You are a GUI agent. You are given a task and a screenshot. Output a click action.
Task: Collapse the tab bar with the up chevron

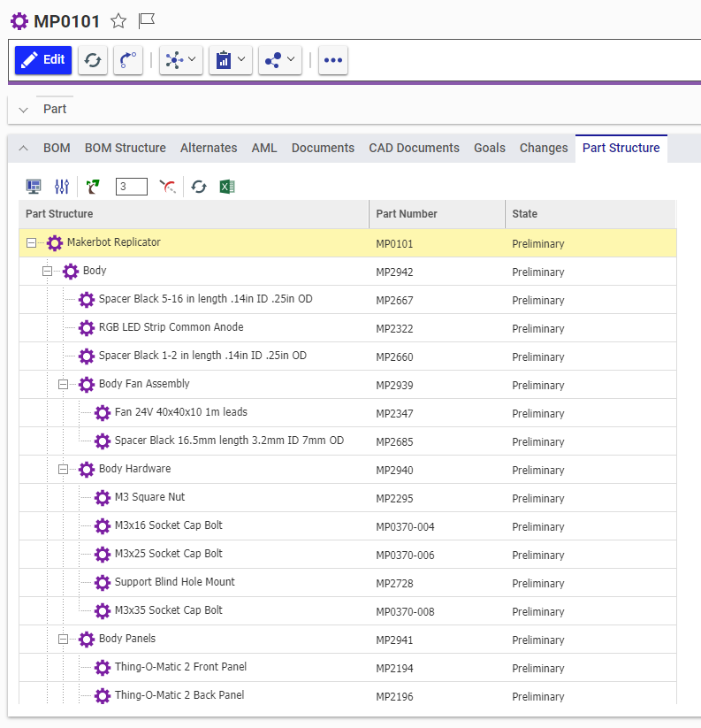23,148
